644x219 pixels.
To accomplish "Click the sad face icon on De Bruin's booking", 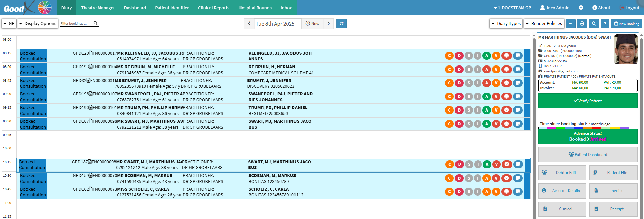I will (506, 70).
